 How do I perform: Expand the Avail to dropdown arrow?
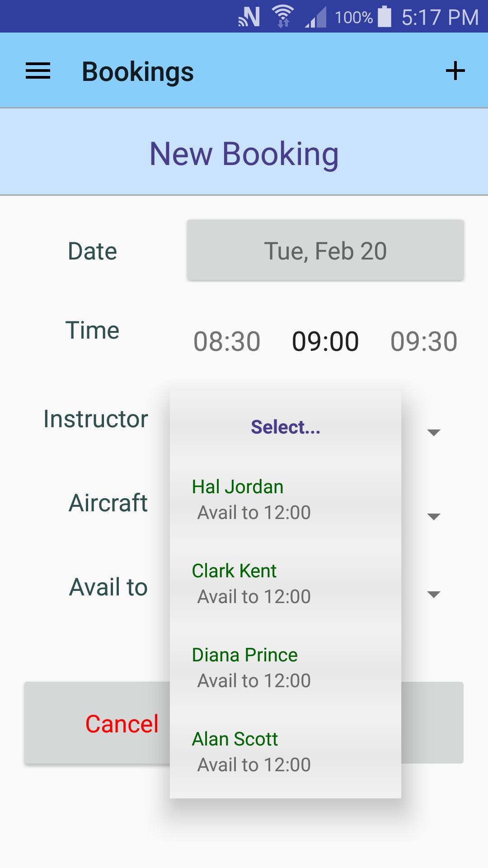click(434, 594)
